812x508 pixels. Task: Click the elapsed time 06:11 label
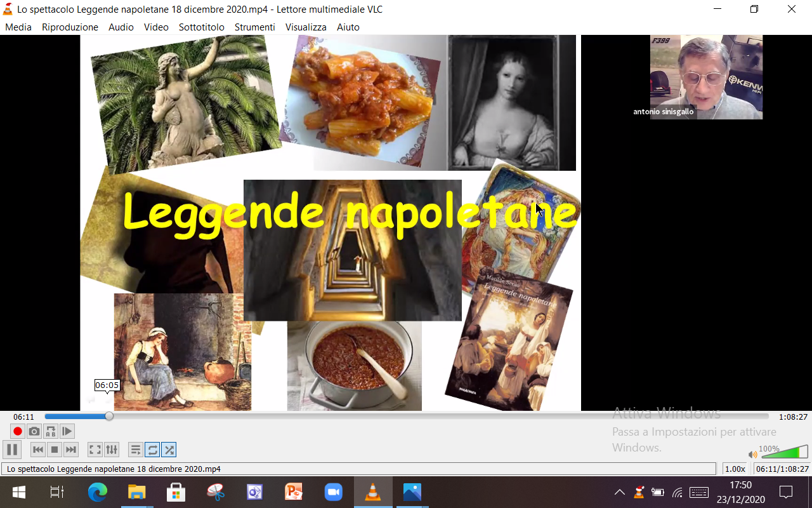point(23,417)
